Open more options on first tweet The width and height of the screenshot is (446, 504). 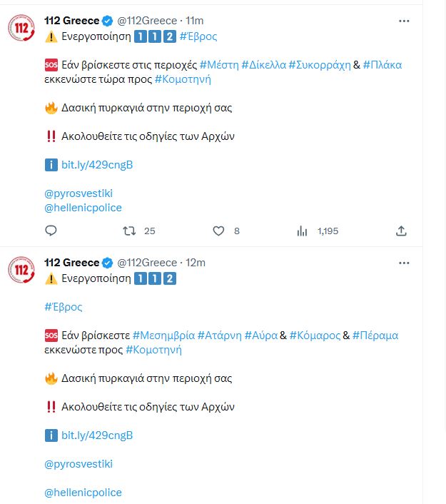pyautogui.click(x=404, y=21)
